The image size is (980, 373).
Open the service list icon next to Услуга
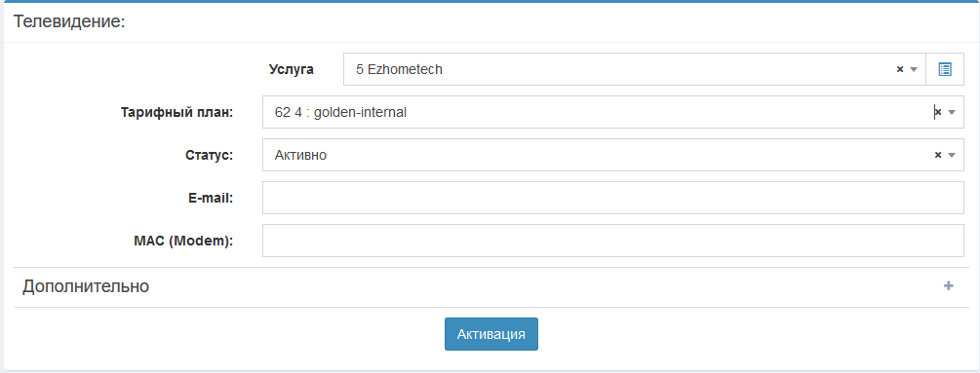tap(945, 69)
